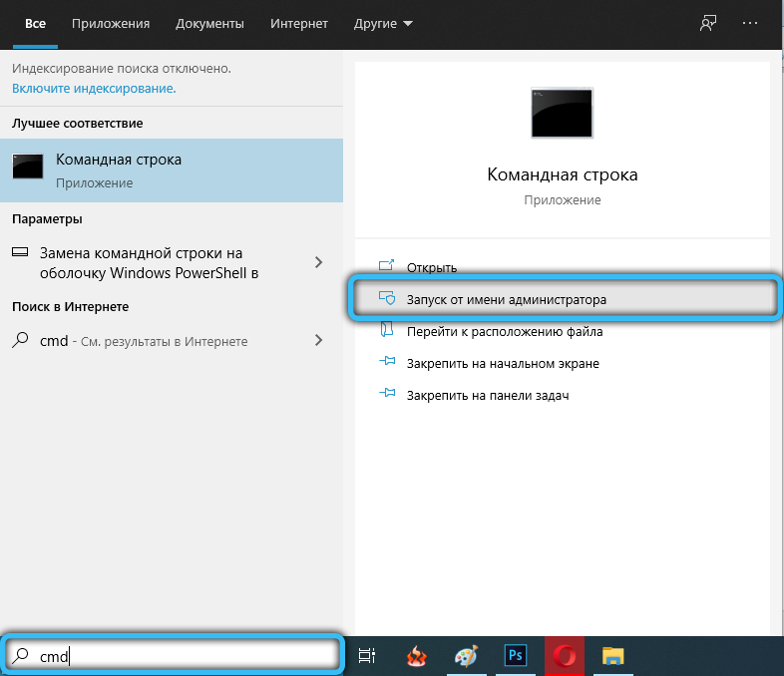This screenshot has height=676, width=784.
Task: Open the three-dots options menu
Action: 749,23
